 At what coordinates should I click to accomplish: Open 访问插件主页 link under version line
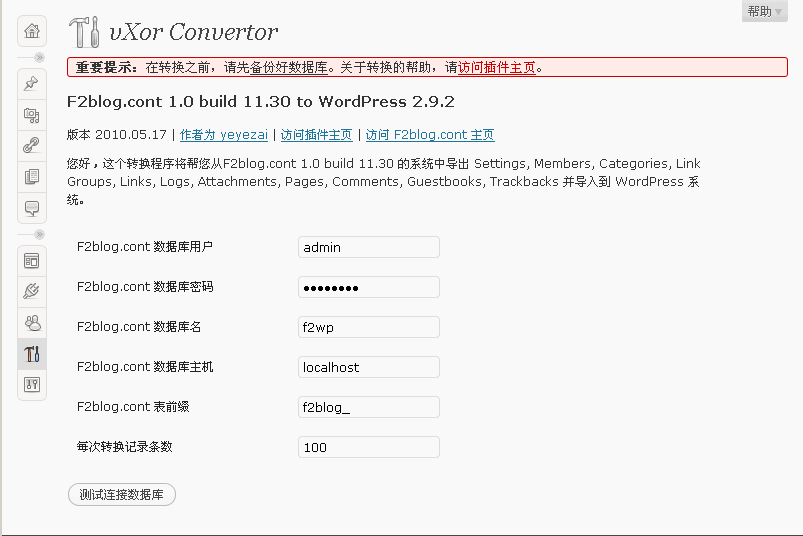[316, 135]
